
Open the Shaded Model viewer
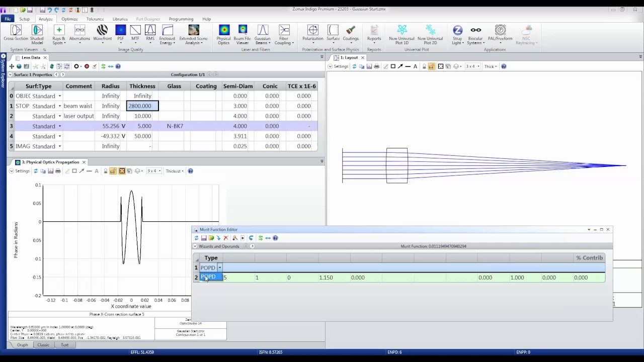[37, 35]
